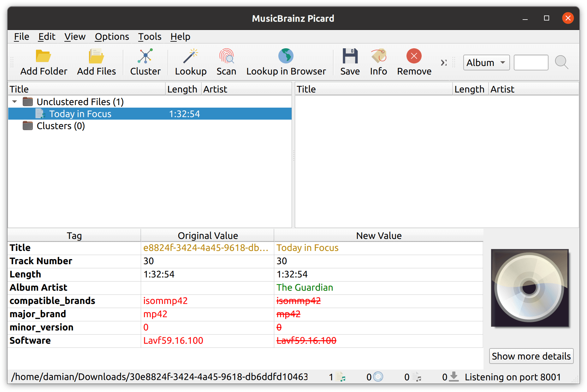The image size is (587, 392).
Task: Click inside the search text field
Action: pyautogui.click(x=531, y=62)
